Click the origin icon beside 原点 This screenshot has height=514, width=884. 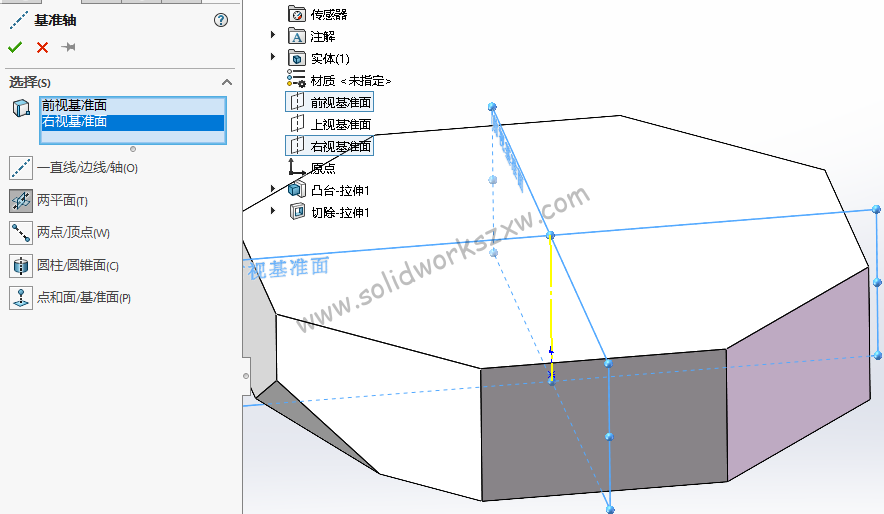pos(296,167)
